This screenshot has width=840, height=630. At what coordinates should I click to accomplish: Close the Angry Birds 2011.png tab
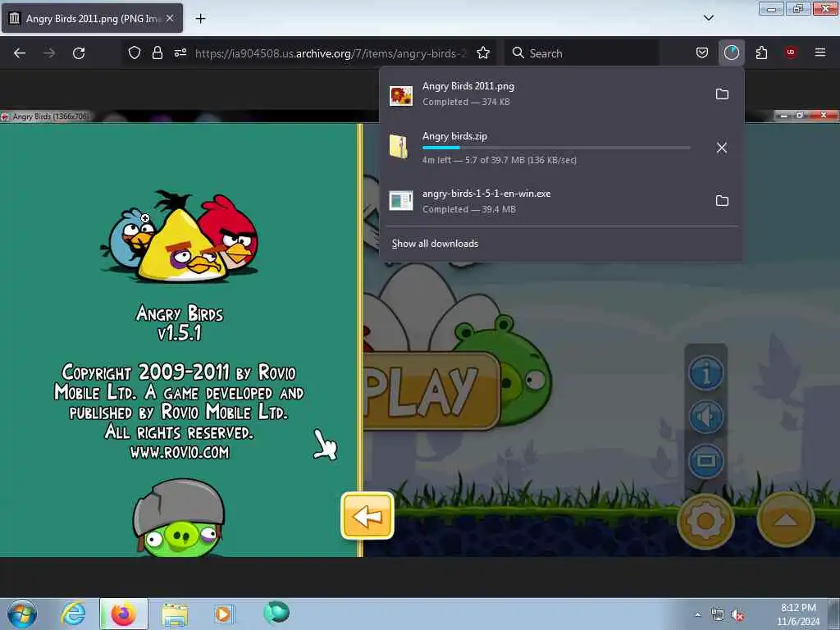coord(170,18)
